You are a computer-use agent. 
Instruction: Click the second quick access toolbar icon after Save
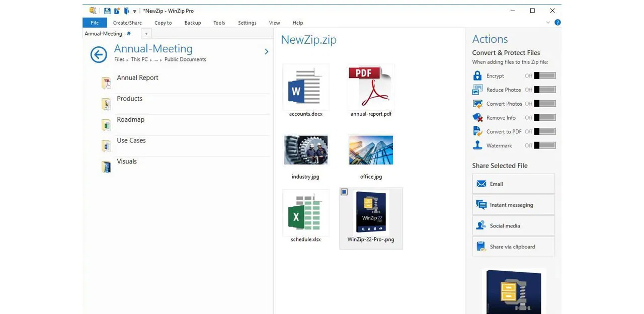(117, 11)
